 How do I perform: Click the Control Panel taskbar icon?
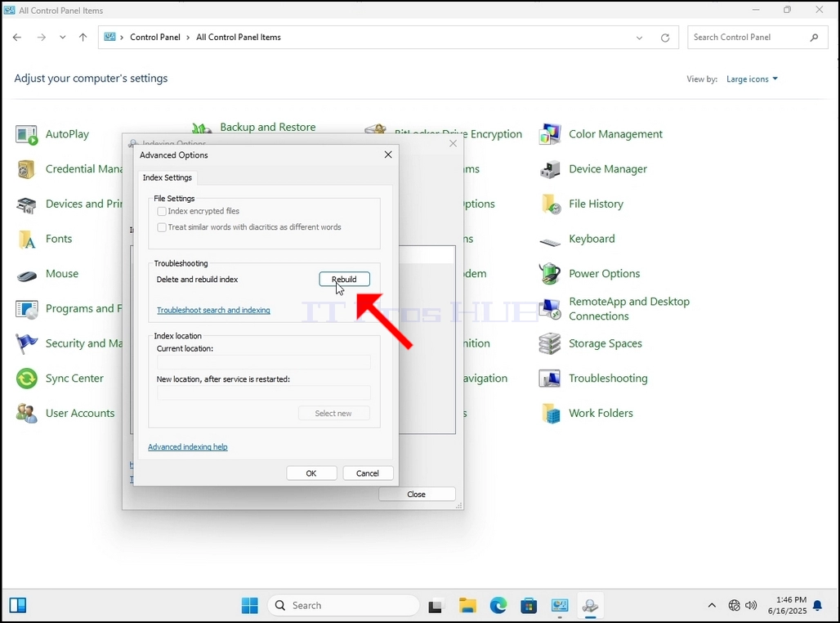560,606
